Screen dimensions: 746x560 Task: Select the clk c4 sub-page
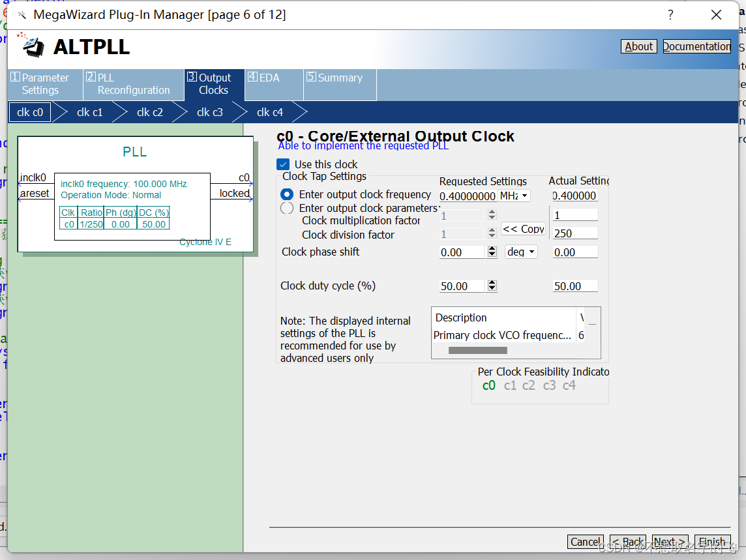pyautogui.click(x=270, y=113)
